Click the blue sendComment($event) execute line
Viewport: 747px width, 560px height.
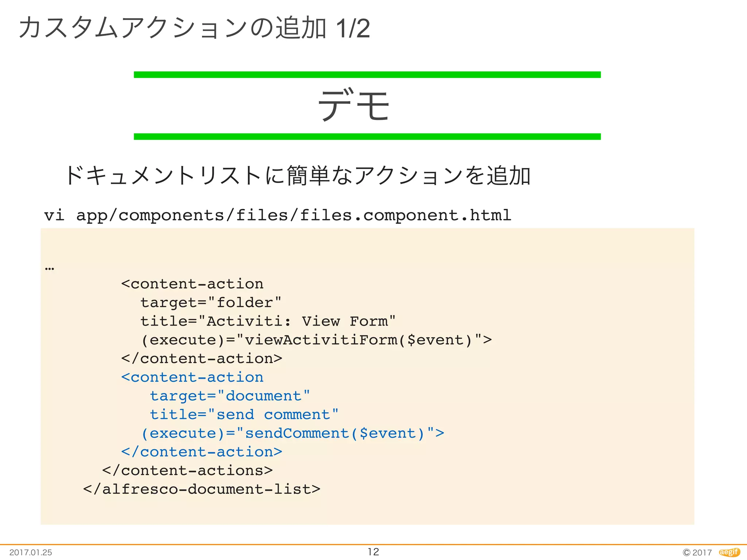coord(293,433)
